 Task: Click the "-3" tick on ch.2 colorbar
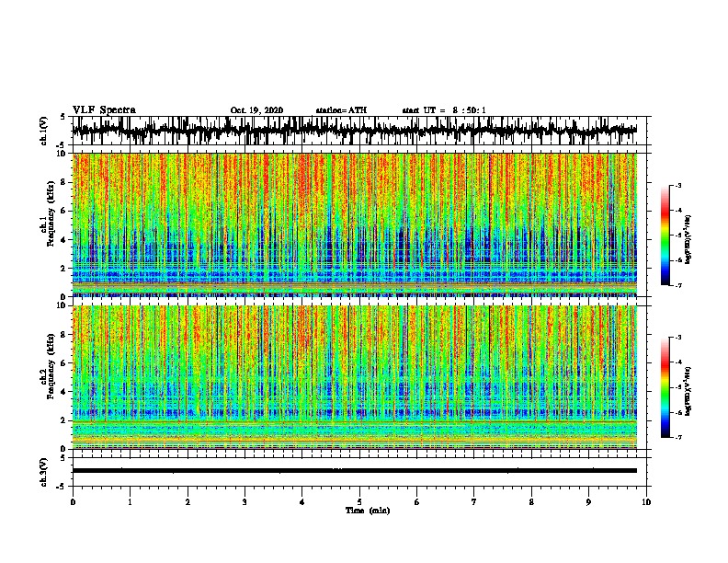point(677,338)
